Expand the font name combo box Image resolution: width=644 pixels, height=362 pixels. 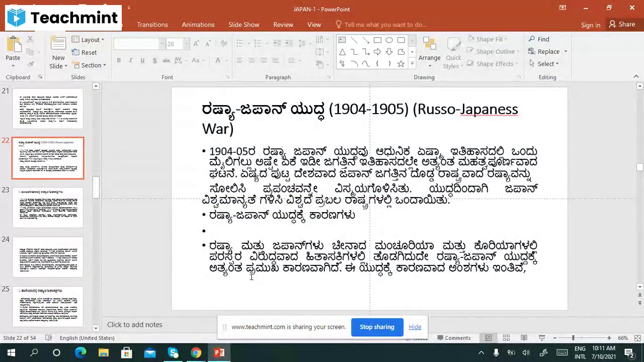162,44
